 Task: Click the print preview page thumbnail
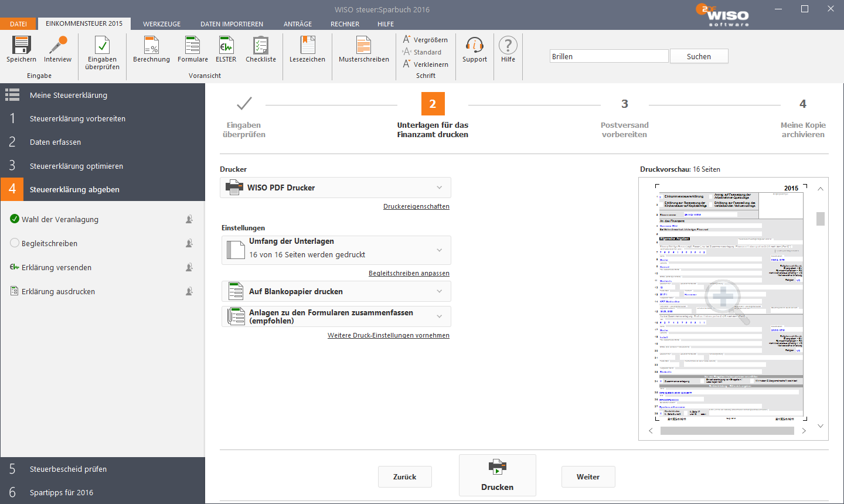point(731,302)
